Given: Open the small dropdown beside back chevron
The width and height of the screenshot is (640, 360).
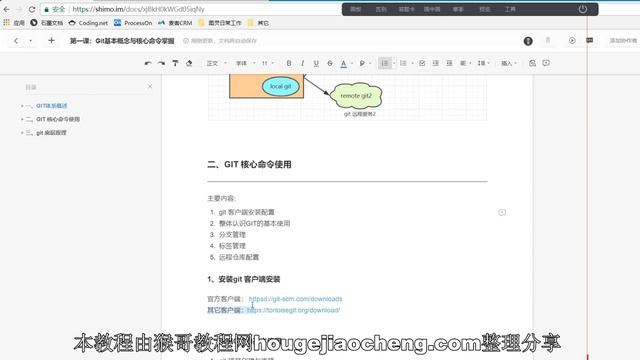Looking at the screenshot, I should [31, 41].
